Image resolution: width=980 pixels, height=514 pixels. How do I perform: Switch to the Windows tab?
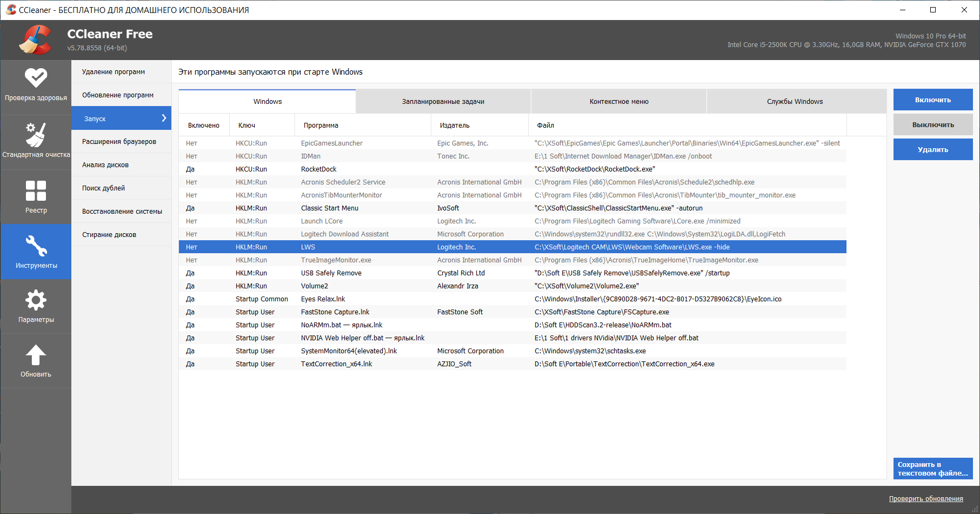[x=267, y=102]
